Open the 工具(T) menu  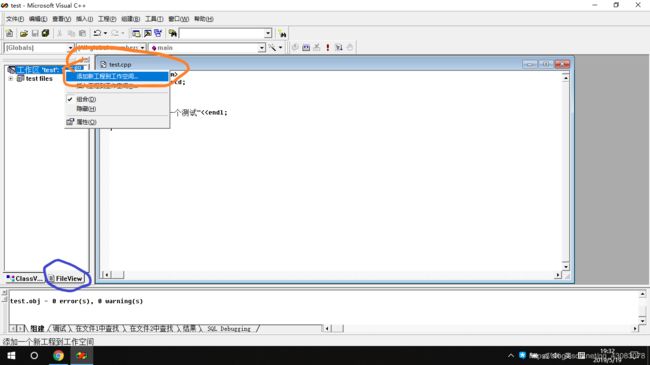pos(154,19)
